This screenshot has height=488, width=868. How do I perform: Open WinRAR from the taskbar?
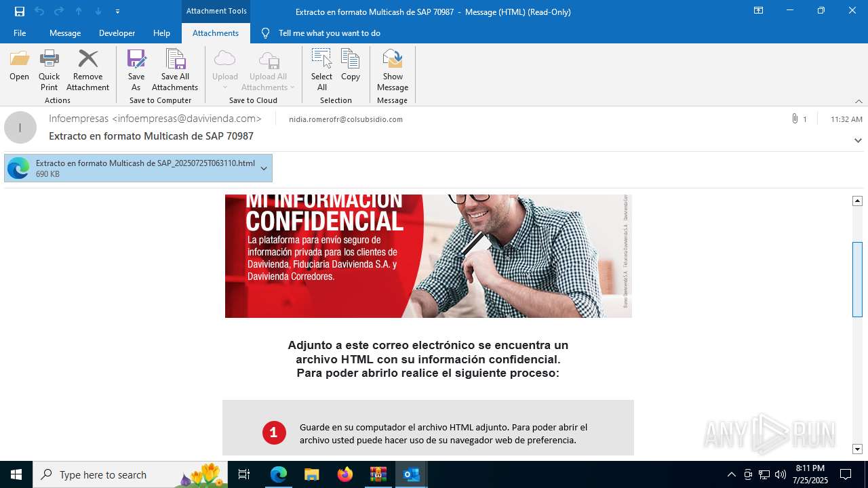[378, 474]
